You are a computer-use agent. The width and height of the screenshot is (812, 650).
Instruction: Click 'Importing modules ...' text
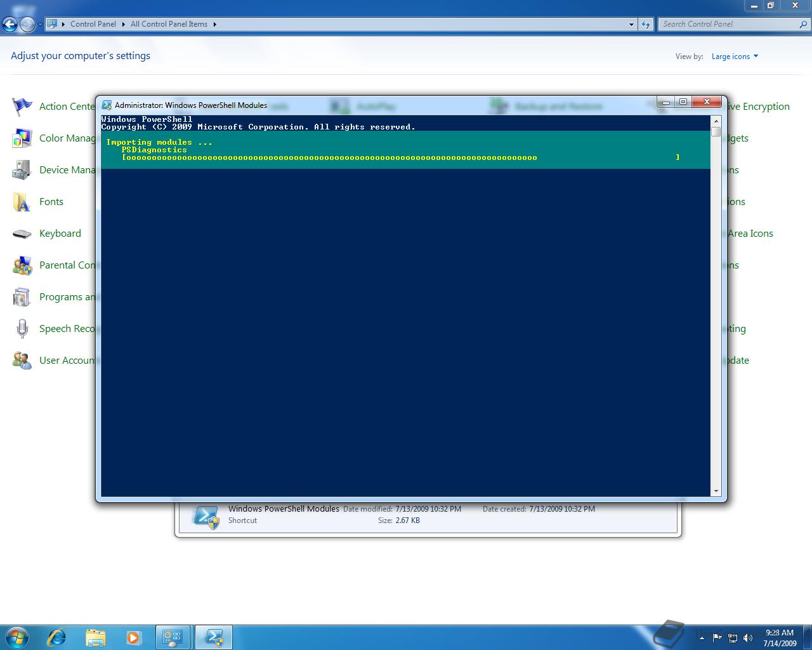(x=159, y=142)
